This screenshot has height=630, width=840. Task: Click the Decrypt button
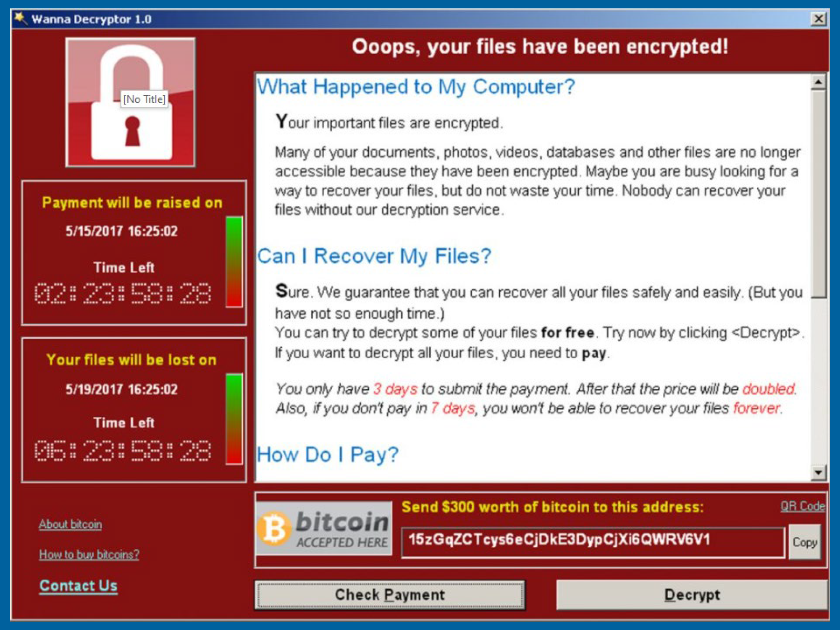point(692,595)
